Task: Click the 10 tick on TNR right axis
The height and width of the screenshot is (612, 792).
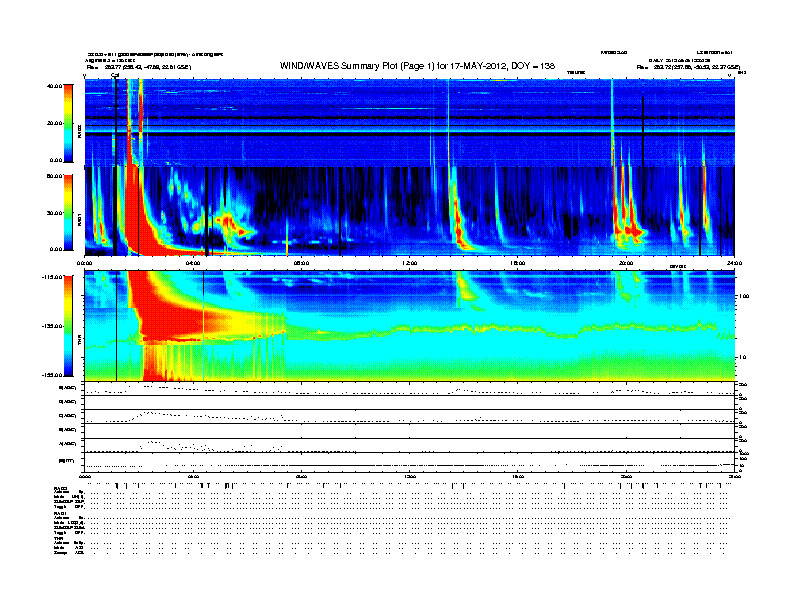Action: [x=742, y=358]
